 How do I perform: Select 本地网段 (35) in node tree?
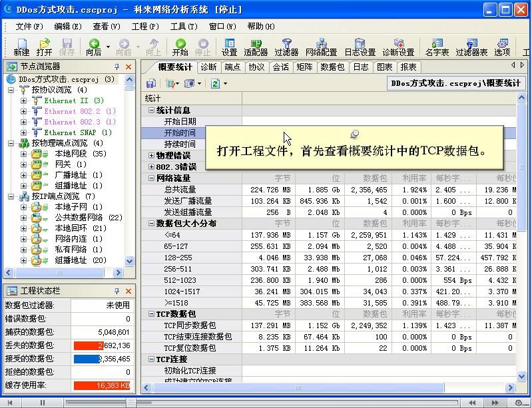pos(71,154)
